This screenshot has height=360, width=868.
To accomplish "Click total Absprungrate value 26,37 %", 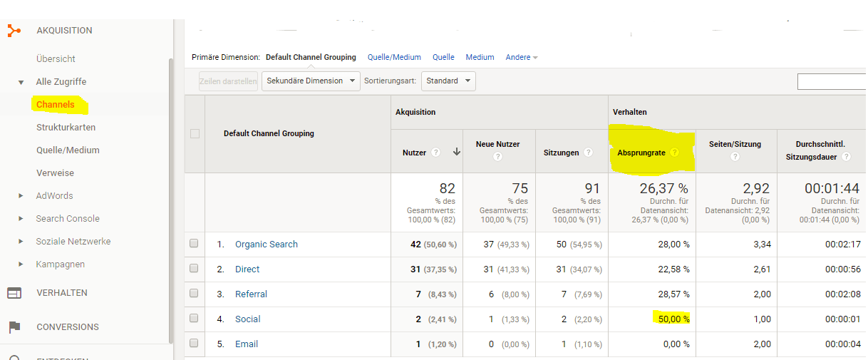I will click(663, 189).
